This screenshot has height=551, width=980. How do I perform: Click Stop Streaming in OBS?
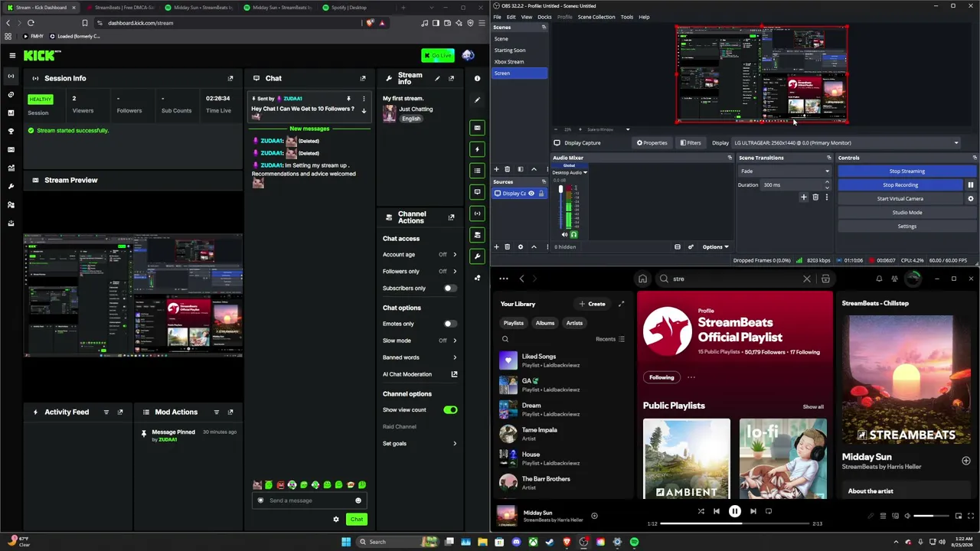(907, 171)
